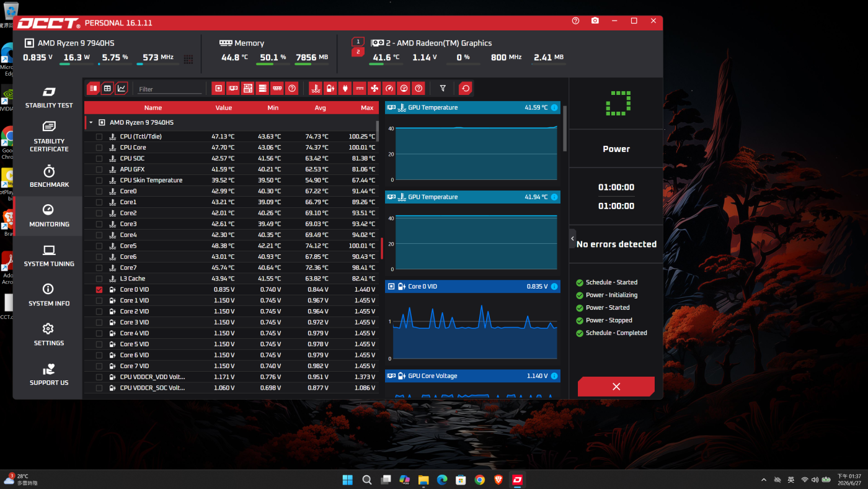Select GPU 1 in the header

[x=358, y=42]
